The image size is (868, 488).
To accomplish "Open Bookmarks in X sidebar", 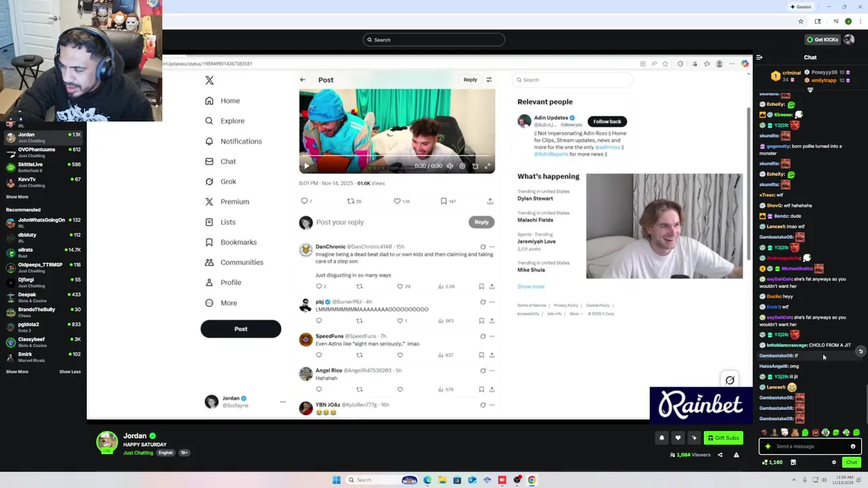I will (x=231, y=242).
